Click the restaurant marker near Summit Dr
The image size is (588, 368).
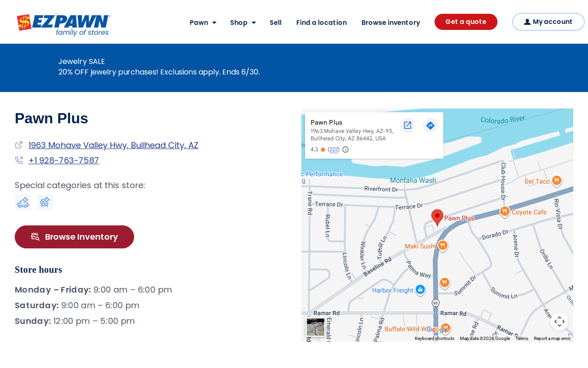tap(444, 282)
